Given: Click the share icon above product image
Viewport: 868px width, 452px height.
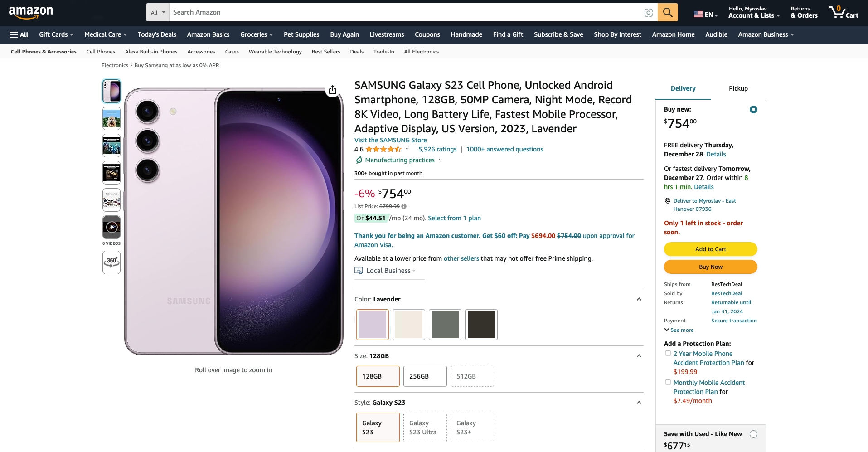Looking at the screenshot, I should point(333,90).
